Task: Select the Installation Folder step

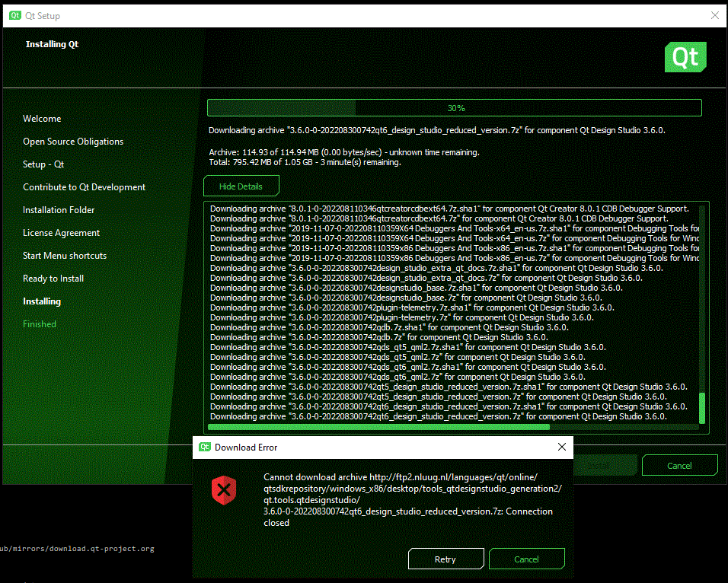Action: click(59, 210)
